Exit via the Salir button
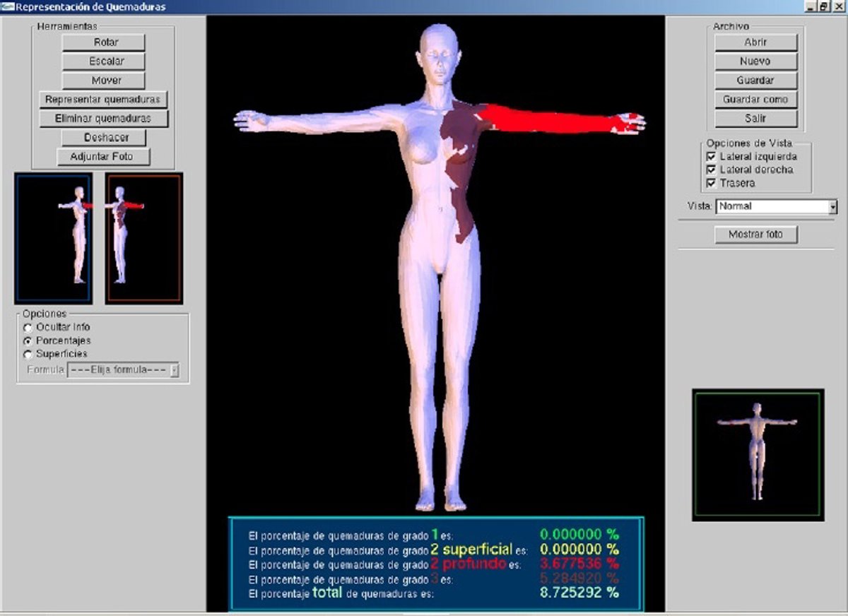Screen dimensions: 848x616 [755, 119]
